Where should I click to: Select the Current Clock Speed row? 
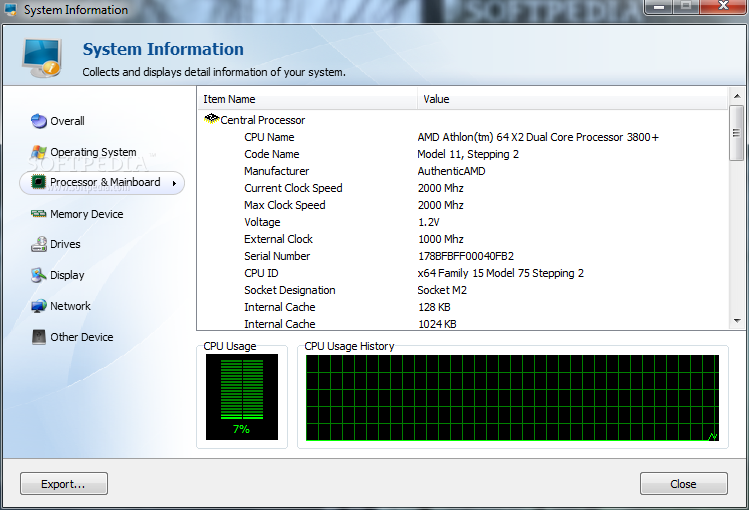coord(462,188)
